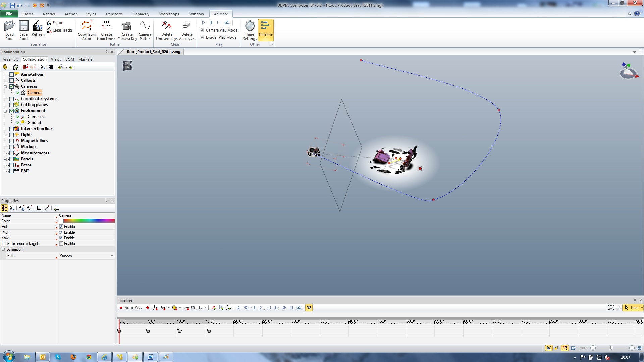644x362 pixels.
Task: Click the camera keyframe at 5.0 seconds
Action: pyautogui.click(x=148, y=331)
